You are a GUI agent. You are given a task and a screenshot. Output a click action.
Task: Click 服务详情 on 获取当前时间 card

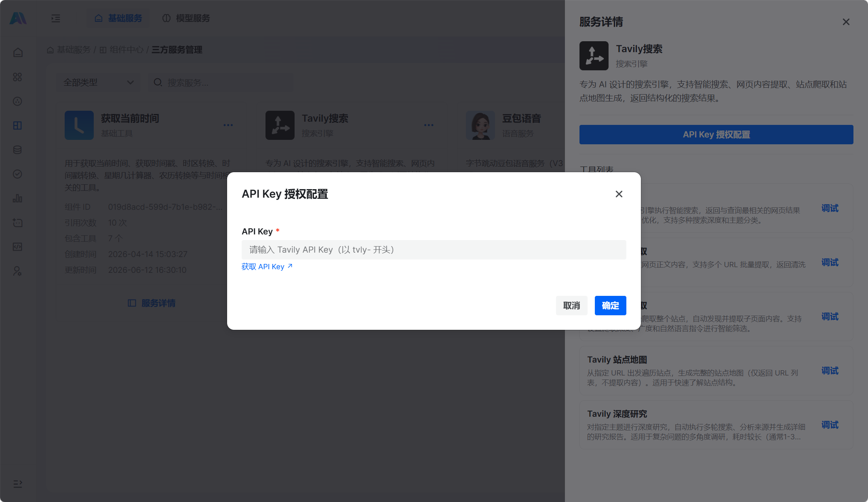tap(152, 303)
